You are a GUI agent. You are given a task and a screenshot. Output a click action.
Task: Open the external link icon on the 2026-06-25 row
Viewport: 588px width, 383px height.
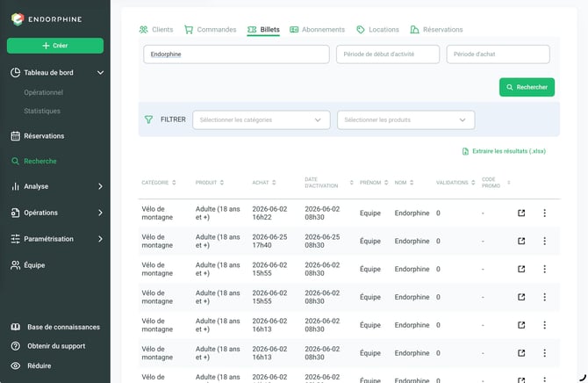tap(521, 241)
